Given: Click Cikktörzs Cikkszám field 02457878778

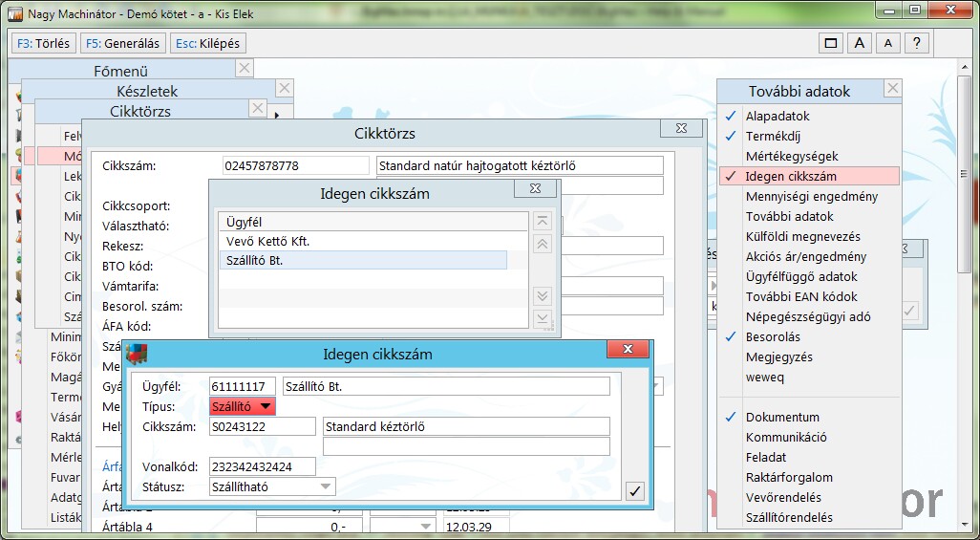Looking at the screenshot, I should (x=296, y=165).
